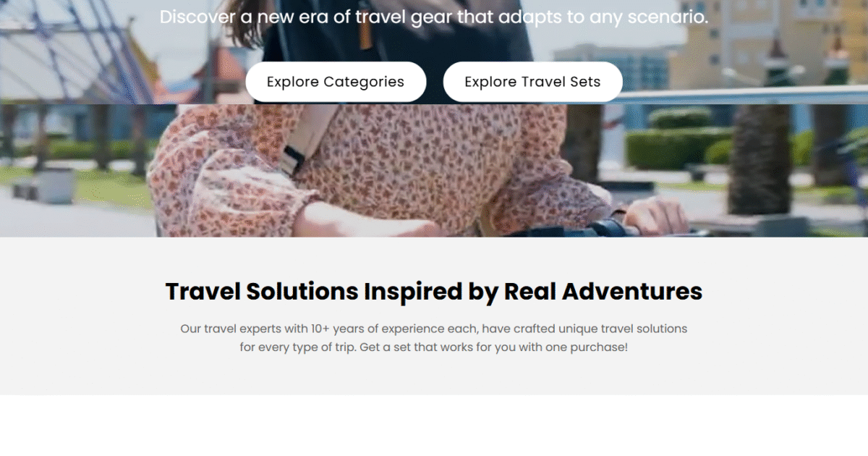868x456 pixels.
Task: Open the Explore Travel Sets button
Action: tap(532, 82)
